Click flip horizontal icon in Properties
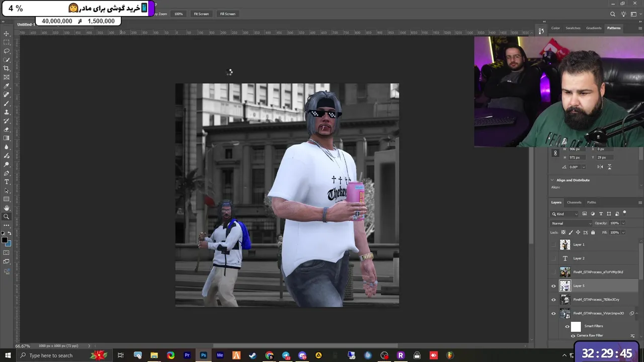Screen dimensions: 644x362 pyautogui.click(x=600, y=167)
